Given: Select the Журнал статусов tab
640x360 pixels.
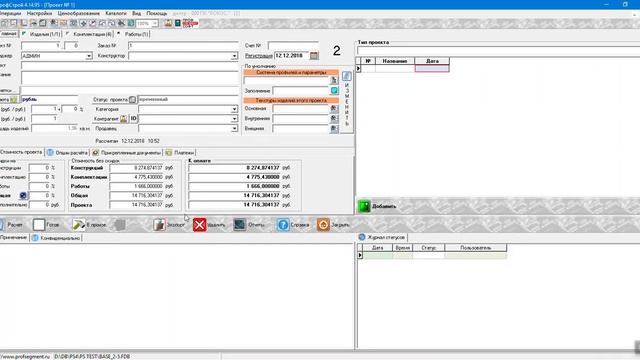Looking at the screenshot, I should tap(382, 237).
